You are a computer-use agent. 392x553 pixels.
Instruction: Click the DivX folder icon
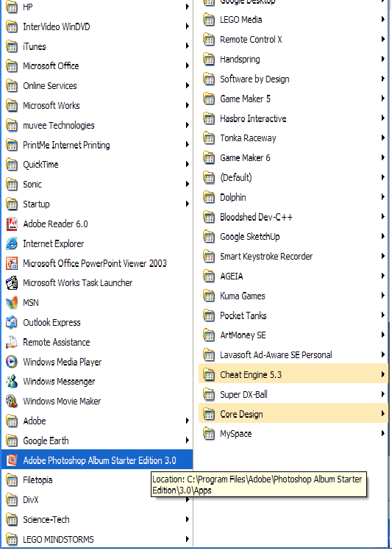[12, 500]
